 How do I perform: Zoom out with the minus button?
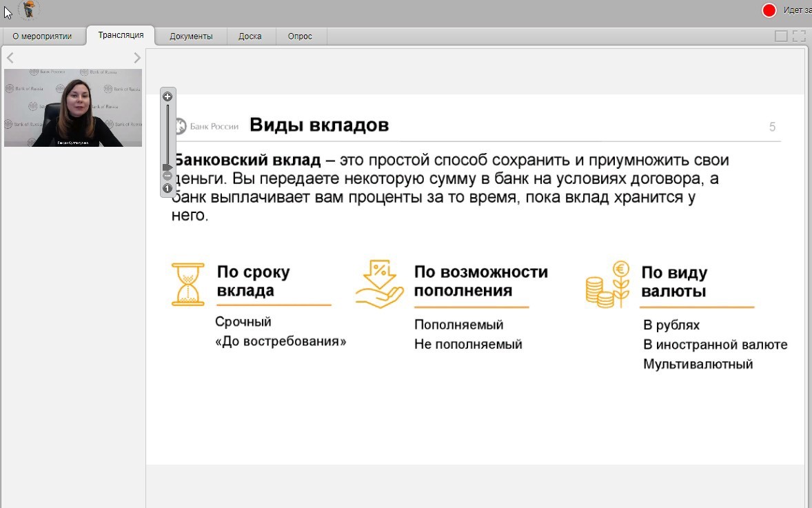point(168,176)
